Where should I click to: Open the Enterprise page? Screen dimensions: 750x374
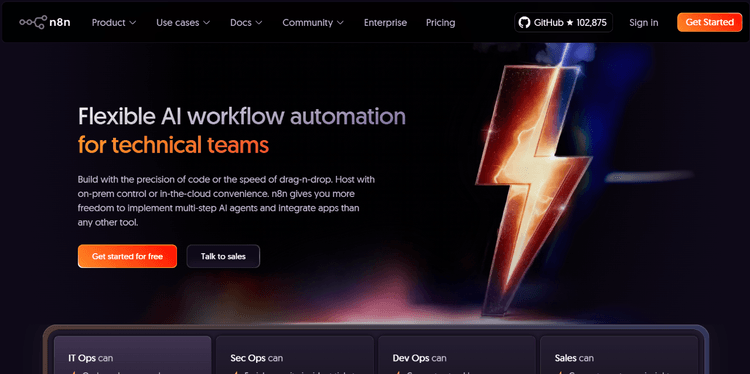click(385, 22)
